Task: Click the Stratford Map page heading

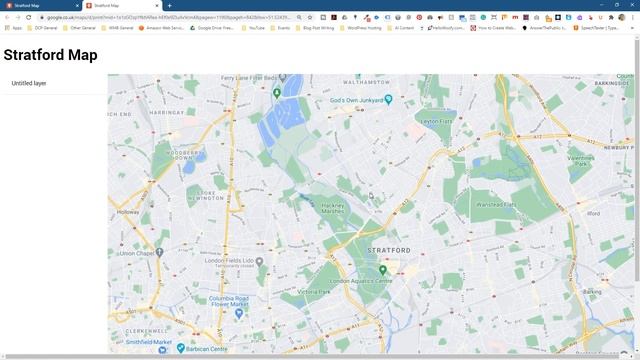Action: click(x=50, y=55)
